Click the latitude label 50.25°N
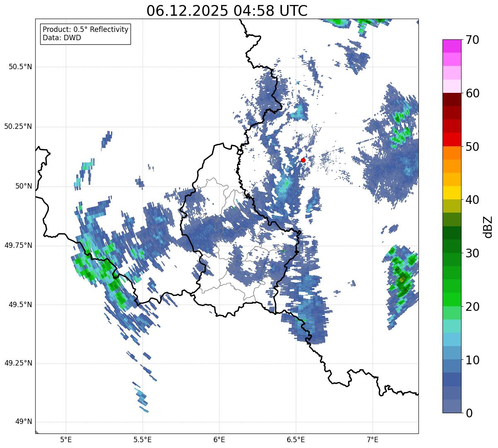The height and width of the screenshot is (448, 498). [x=18, y=126]
